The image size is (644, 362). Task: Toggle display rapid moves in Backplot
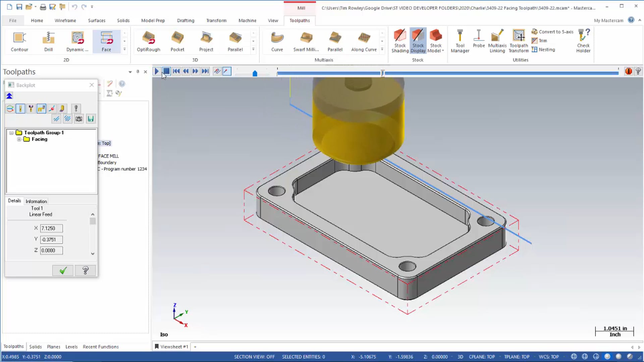pos(41,109)
